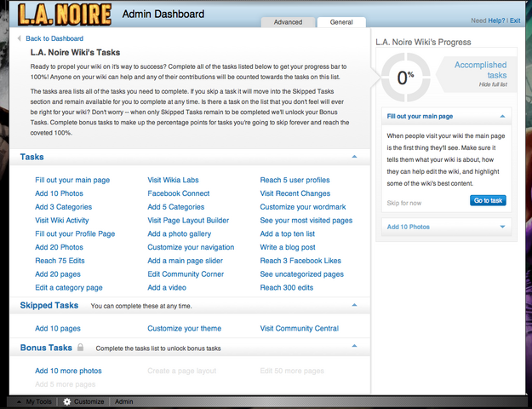Open the Customize your wordmark task

tap(303, 207)
